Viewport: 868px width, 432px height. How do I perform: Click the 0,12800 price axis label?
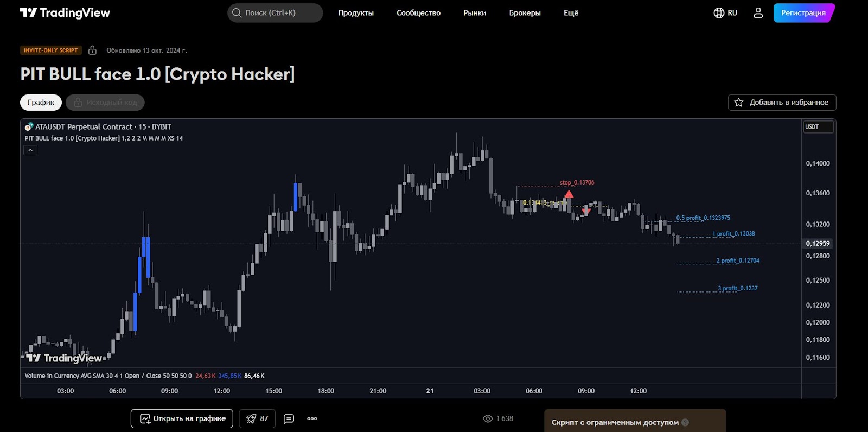pyautogui.click(x=818, y=256)
